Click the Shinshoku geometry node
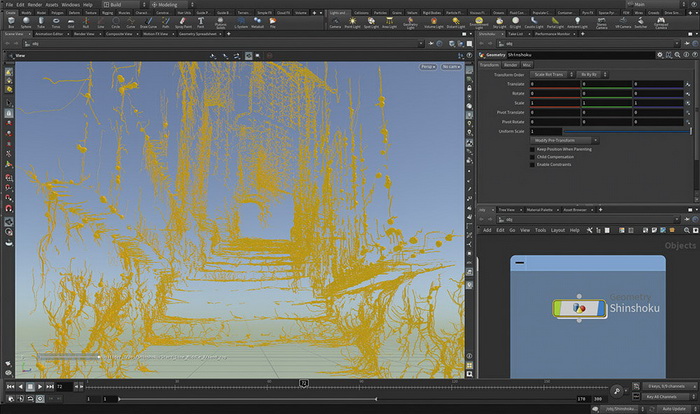The width and height of the screenshot is (700, 414). [579, 308]
